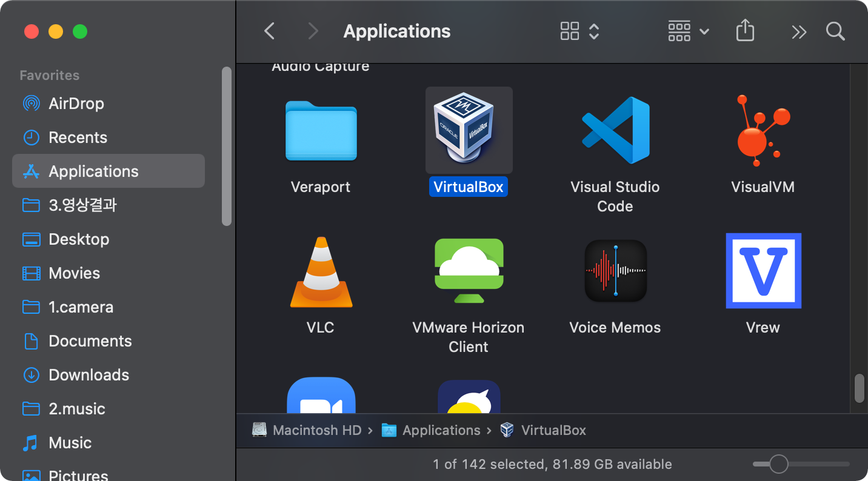Minimize the Finder window

click(56, 32)
